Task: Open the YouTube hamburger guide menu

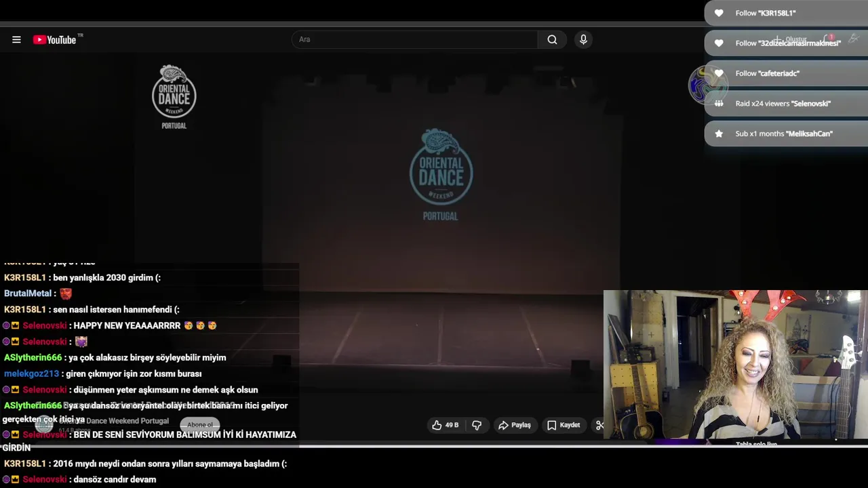Action: tap(16, 40)
